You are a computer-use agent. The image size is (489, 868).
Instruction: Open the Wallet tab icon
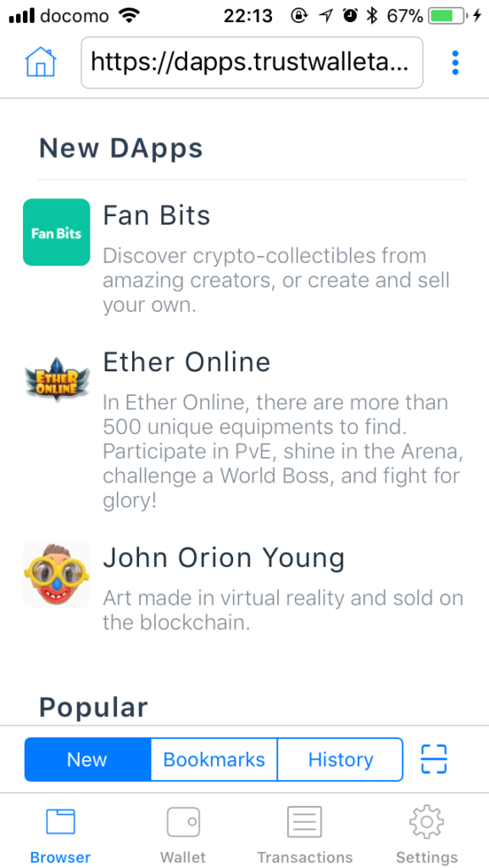coord(183,821)
